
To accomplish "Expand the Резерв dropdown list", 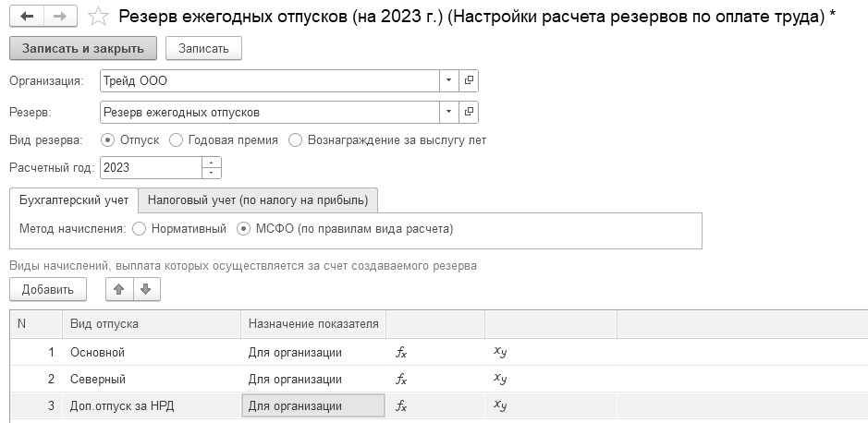I will coord(449,113).
